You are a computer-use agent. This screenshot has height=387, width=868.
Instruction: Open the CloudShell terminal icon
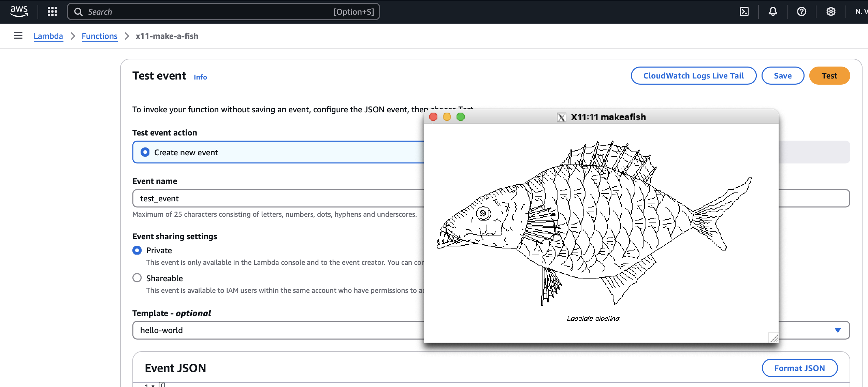[x=744, y=12]
